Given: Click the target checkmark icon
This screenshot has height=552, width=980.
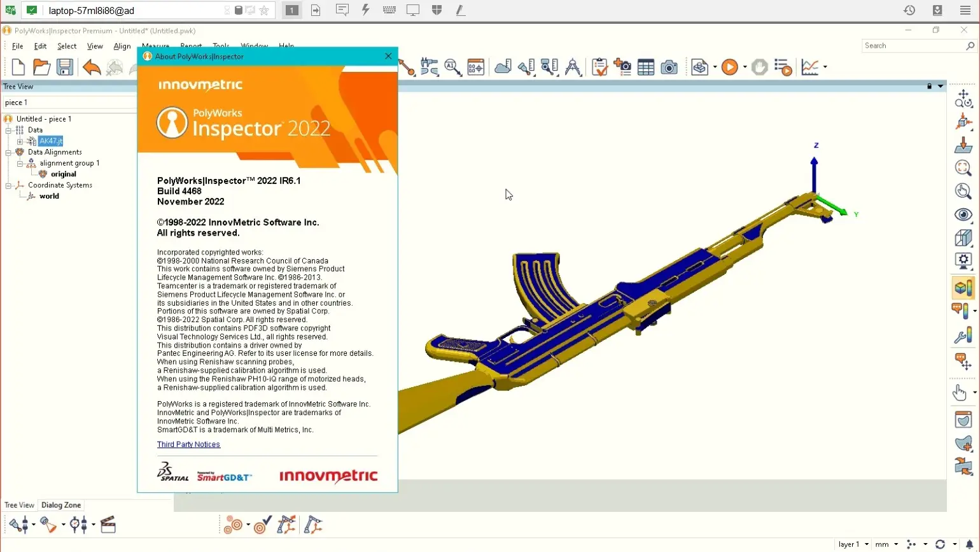Looking at the screenshot, I should pos(263,525).
